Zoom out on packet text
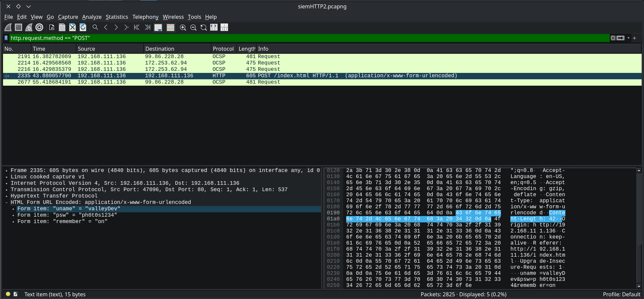The height and width of the screenshot is (299, 644). click(193, 28)
